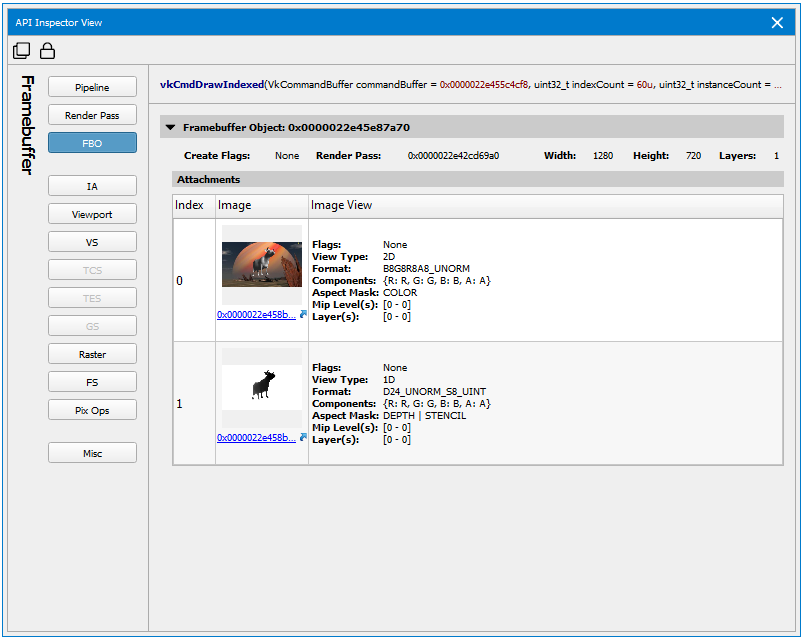Go to the Raster stage
This screenshot has width=803, height=639.
point(92,355)
